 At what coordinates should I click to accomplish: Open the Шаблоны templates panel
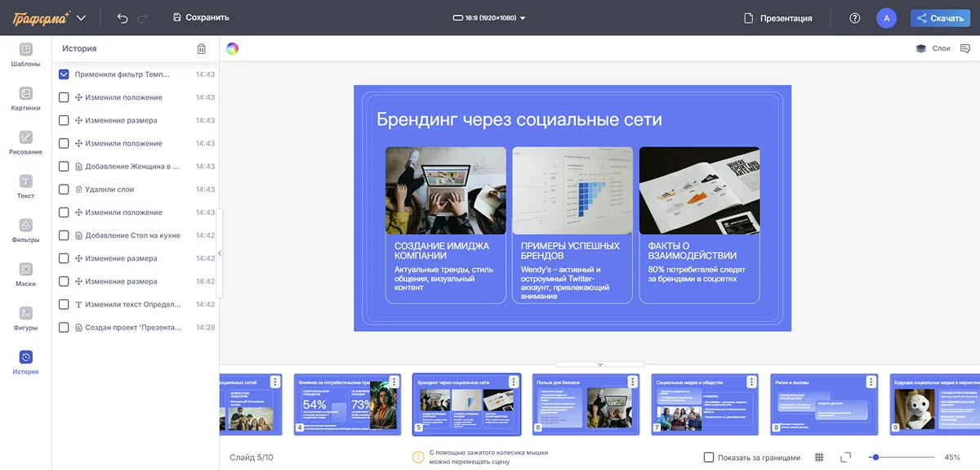[25, 55]
